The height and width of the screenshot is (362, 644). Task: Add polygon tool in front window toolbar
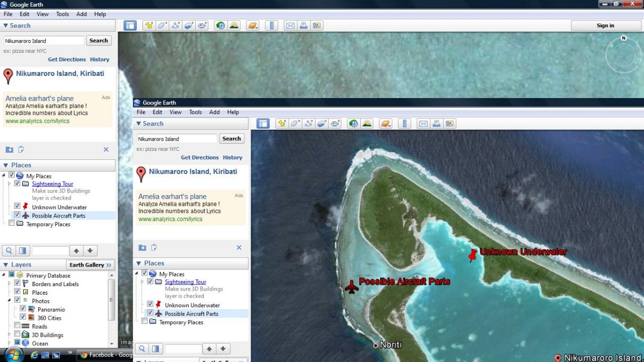click(295, 124)
